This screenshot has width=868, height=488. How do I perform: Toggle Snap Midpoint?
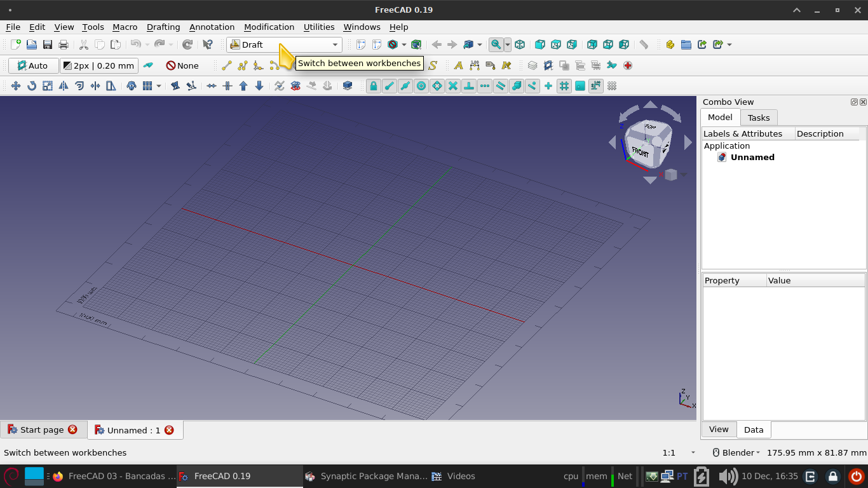405,86
